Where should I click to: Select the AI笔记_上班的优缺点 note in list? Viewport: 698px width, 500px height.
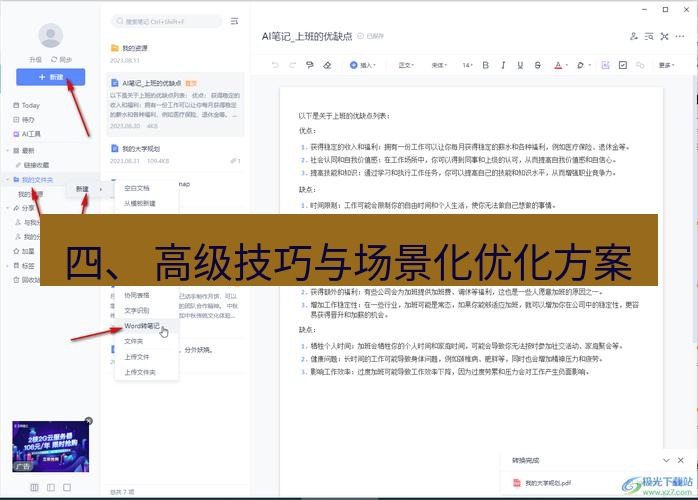pyautogui.click(x=175, y=104)
